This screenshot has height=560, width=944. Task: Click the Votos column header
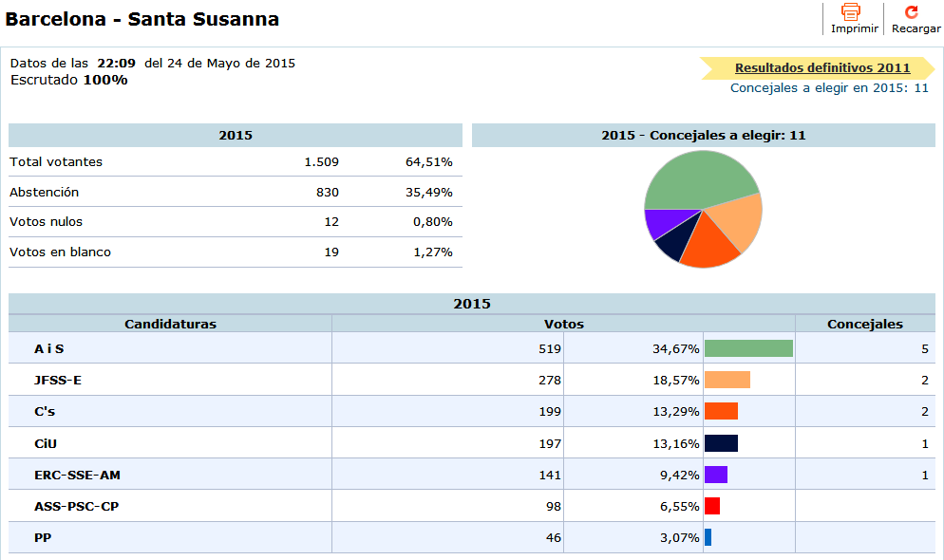(x=563, y=324)
